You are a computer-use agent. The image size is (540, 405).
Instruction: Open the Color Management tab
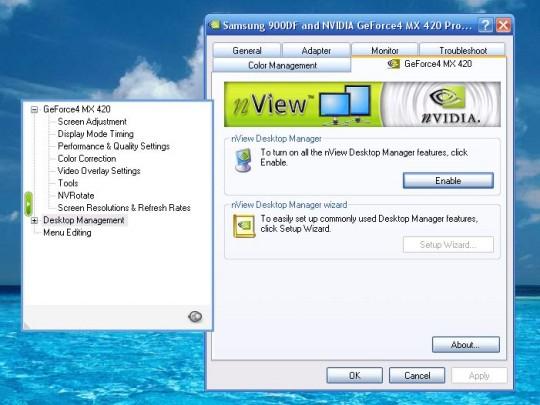[282, 65]
